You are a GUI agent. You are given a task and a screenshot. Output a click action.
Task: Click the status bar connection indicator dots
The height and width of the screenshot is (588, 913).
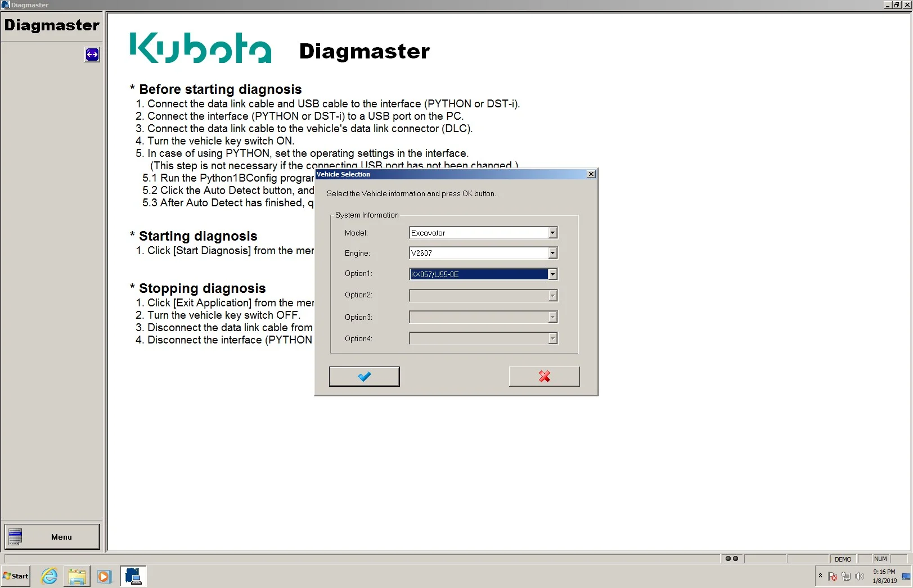(x=732, y=559)
